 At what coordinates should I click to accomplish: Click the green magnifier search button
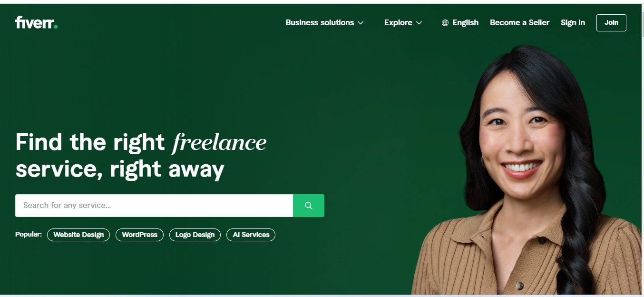[x=309, y=206]
